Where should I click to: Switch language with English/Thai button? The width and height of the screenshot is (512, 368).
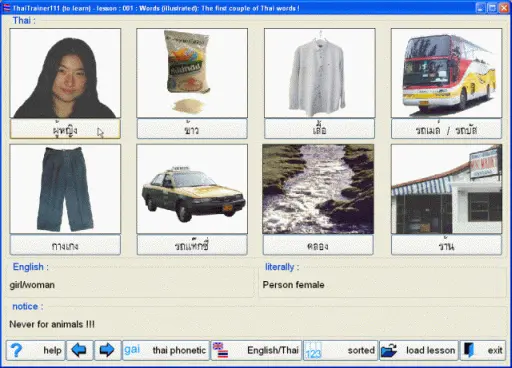click(x=256, y=350)
